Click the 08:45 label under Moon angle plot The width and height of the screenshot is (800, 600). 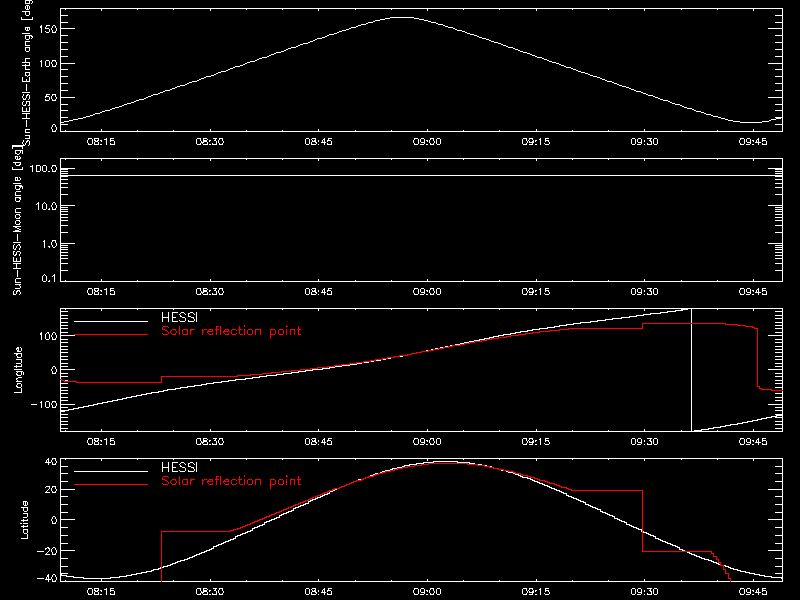tap(318, 292)
